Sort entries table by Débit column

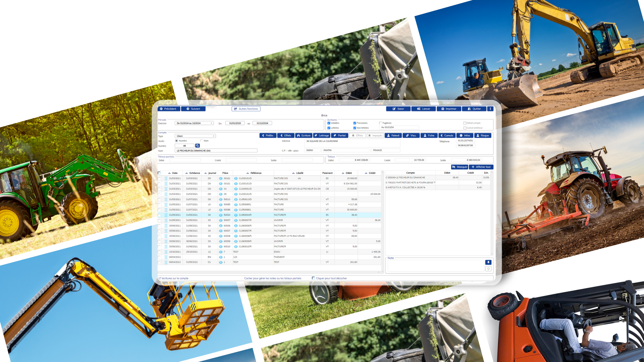click(347, 173)
